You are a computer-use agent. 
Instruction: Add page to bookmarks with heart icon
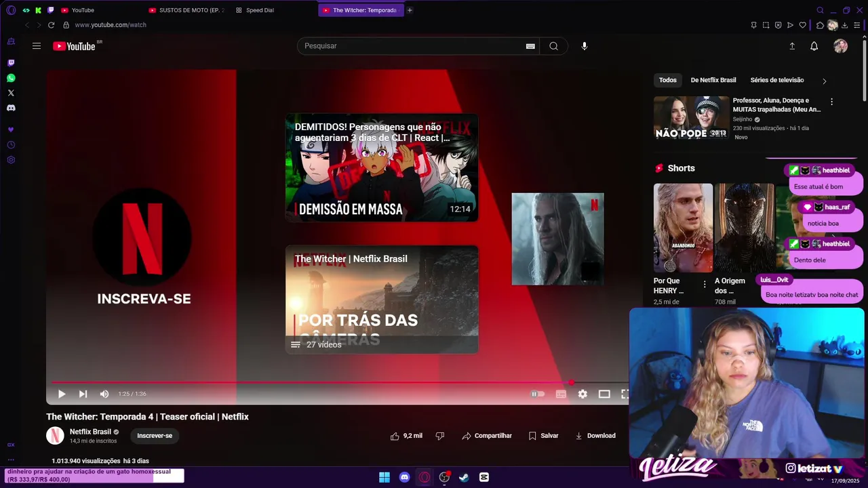803,25
